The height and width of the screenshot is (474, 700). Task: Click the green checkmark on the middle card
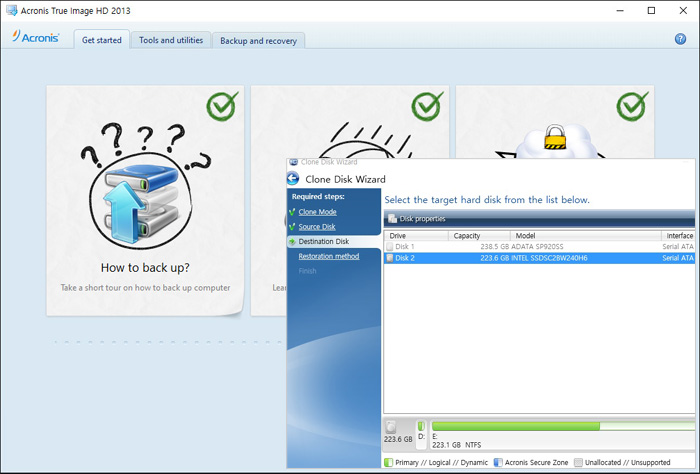(x=427, y=106)
